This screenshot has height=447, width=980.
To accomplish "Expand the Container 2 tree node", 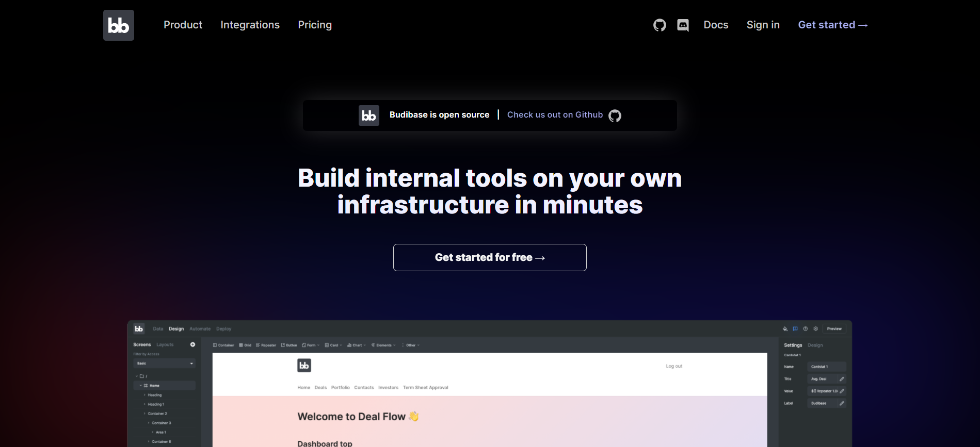I will click(144, 413).
